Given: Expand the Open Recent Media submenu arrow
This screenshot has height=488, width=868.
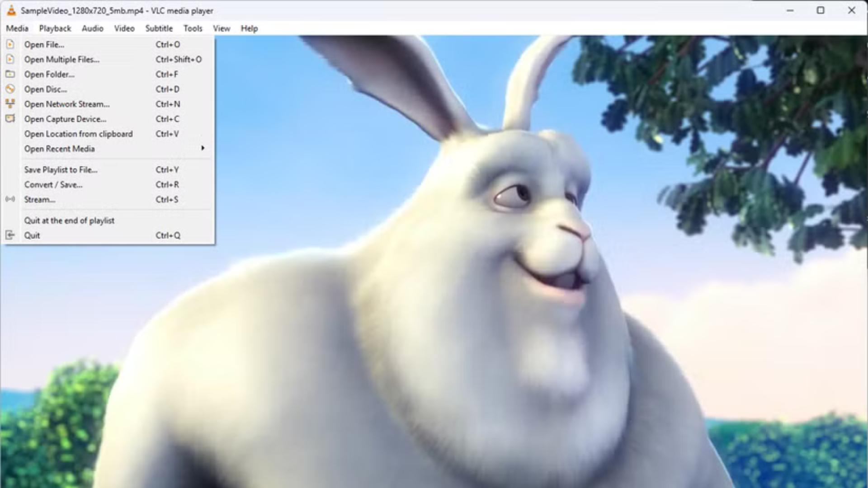Looking at the screenshot, I should point(203,148).
